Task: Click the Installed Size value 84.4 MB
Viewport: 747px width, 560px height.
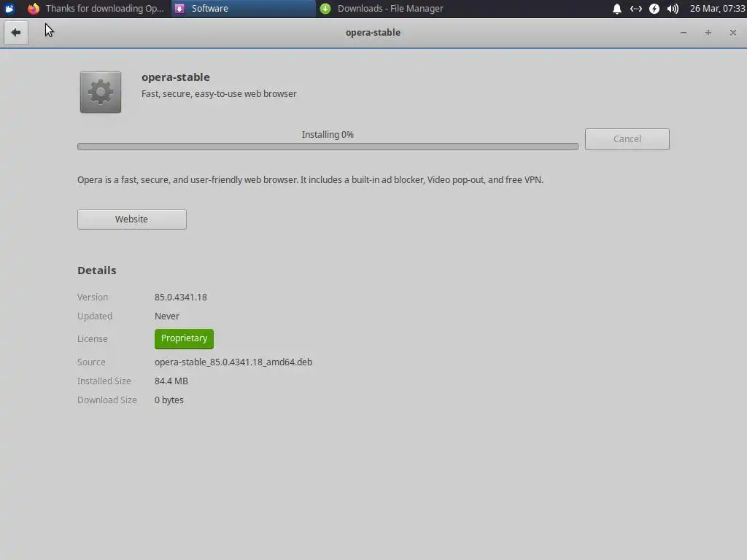Action: (171, 381)
